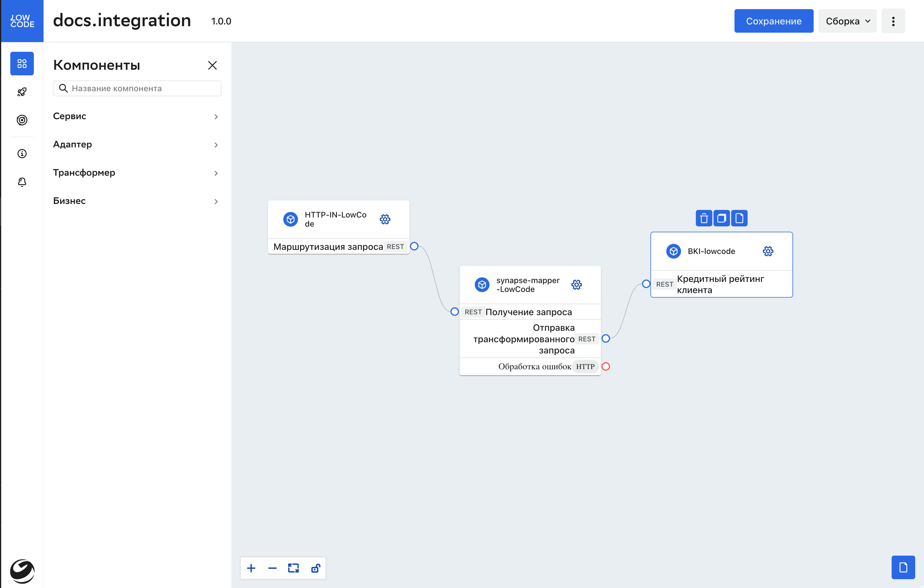Open the three-dot more options menu
The height and width of the screenshot is (588, 924).
[893, 21]
